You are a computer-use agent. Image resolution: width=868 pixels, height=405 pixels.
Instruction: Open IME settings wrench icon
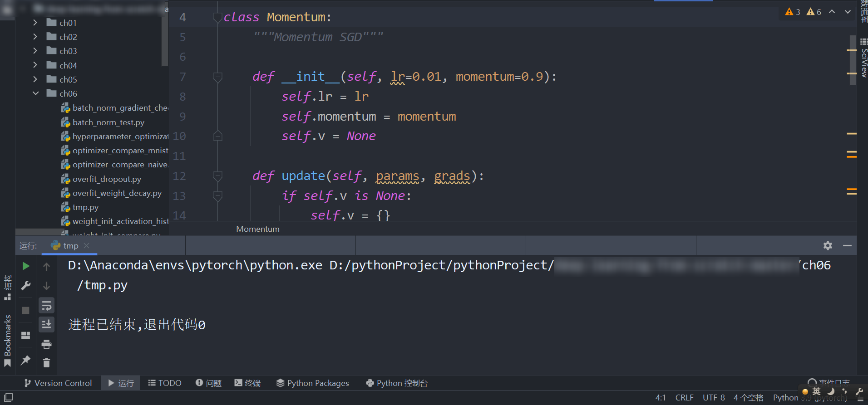pos(859,391)
